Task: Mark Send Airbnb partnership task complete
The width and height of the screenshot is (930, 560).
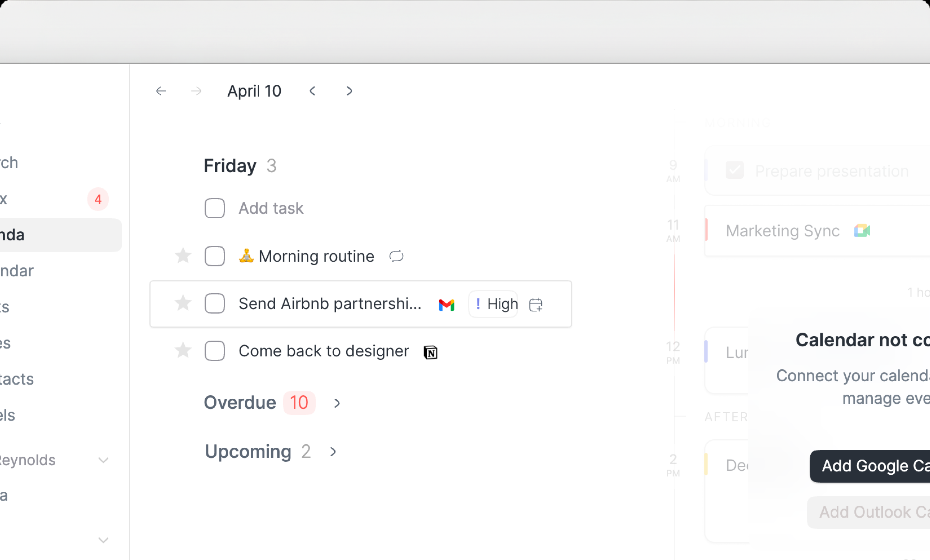Action: click(x=215, y=304)
